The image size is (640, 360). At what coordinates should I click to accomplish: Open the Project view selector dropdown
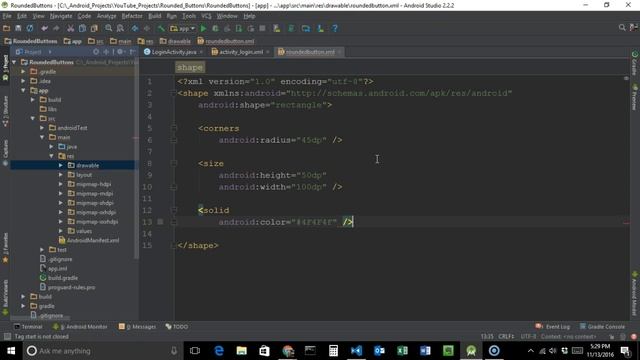pyautogui.click(x=33, y=52)
